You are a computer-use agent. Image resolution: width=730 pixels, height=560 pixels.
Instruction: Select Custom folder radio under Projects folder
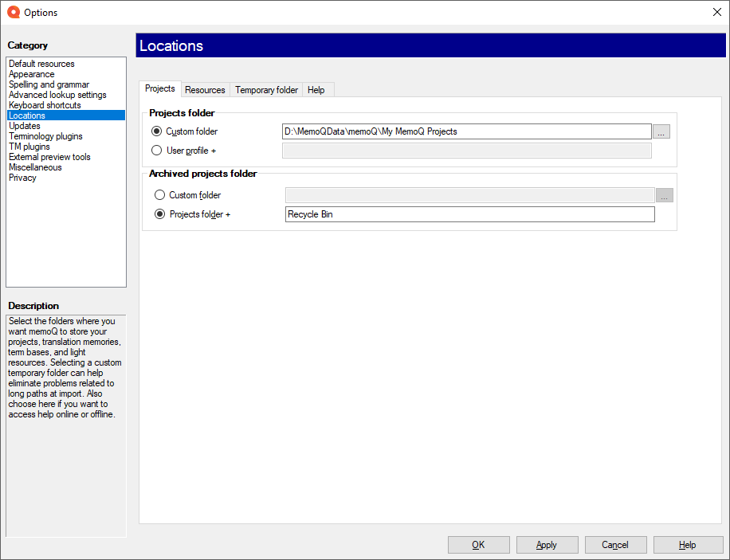pos(156,131)
